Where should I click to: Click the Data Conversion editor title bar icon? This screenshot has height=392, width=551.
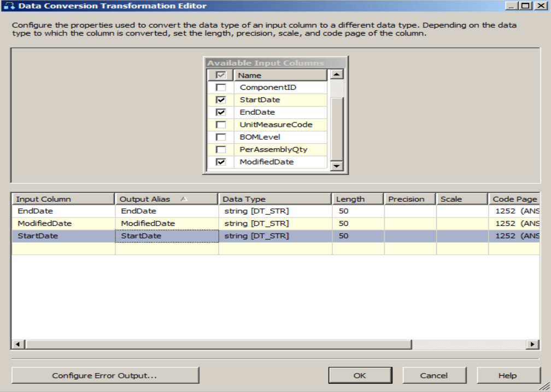point(8,6)
